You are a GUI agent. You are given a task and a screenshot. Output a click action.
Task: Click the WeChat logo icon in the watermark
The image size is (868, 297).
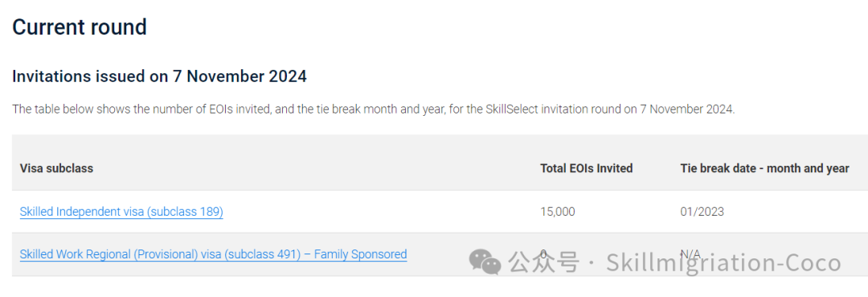485,262
